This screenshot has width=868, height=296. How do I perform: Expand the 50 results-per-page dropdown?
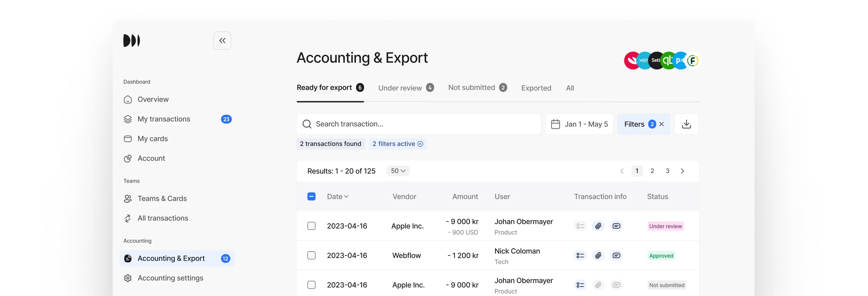(x=398, y=171)
